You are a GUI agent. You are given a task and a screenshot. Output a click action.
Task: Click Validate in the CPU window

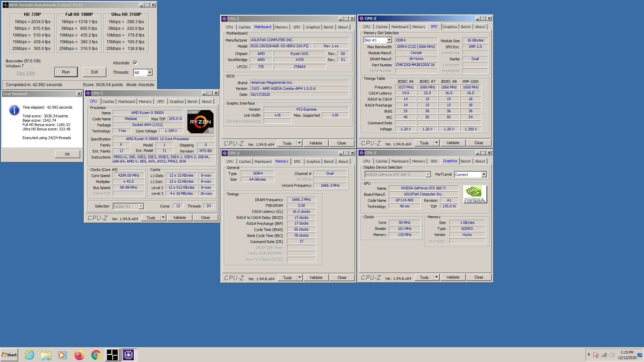pyautogui.click(x=179, y=218)
